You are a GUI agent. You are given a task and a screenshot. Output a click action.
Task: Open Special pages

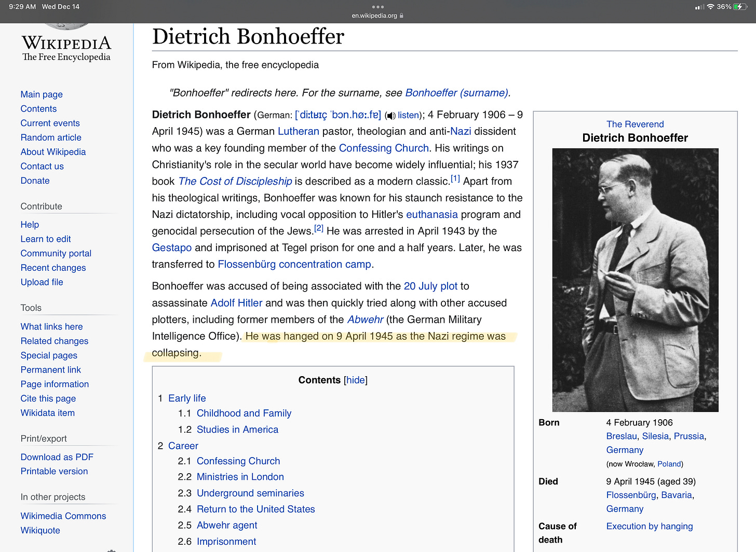pyautogui.click(x=49, y=355)
